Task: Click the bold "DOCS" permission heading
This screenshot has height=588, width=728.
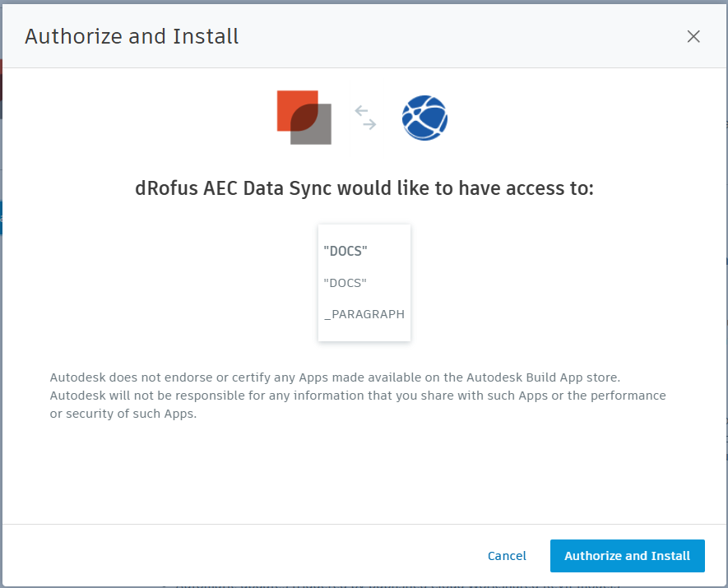Action: (x=345, y=252)
